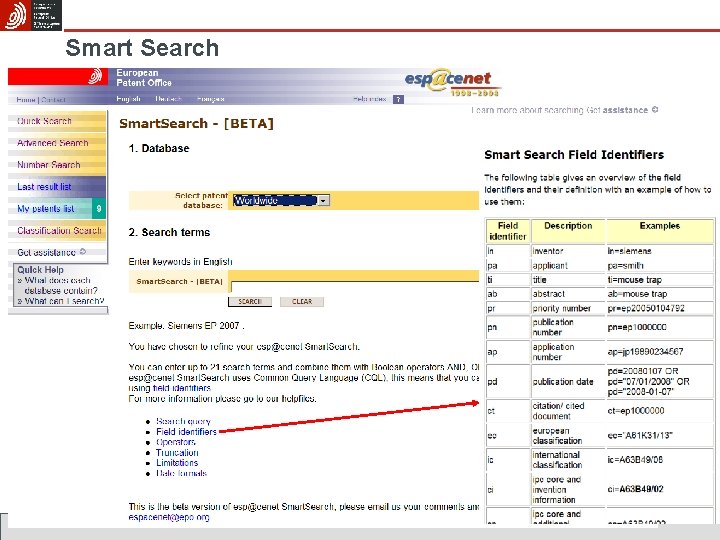Open the Help index question mark icon
720x540 pixels.
(398, 99)
